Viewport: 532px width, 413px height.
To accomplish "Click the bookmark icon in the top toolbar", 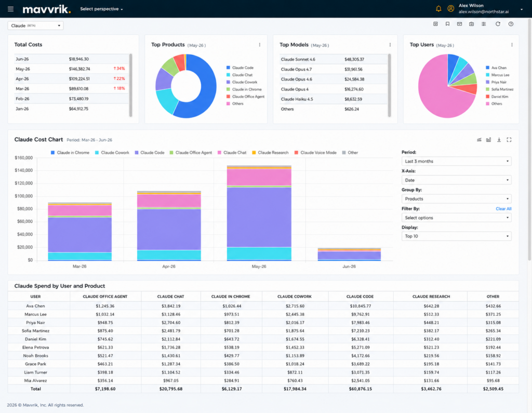I will pos(447,24).
